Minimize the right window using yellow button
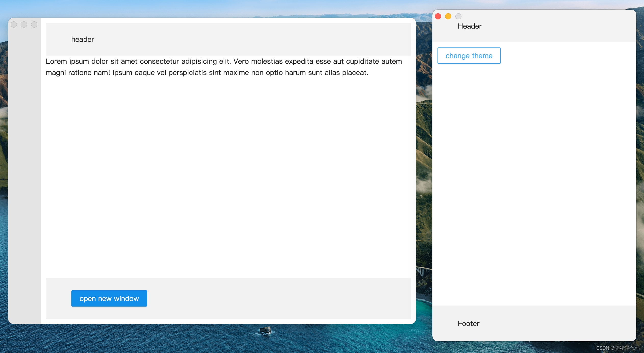Screen dimensions: 644x353 coord(448,17)
